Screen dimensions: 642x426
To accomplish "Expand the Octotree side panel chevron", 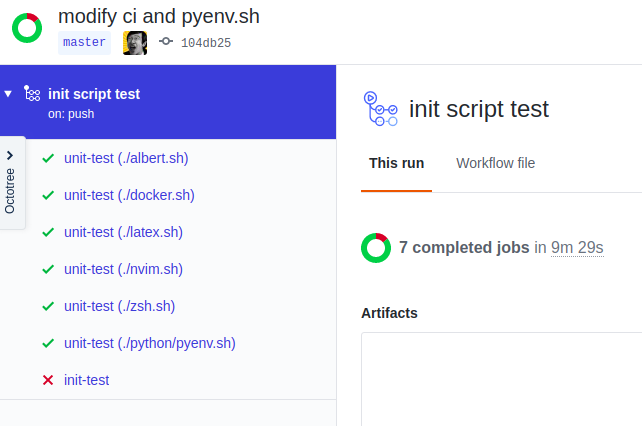I will tap(10, 155).
